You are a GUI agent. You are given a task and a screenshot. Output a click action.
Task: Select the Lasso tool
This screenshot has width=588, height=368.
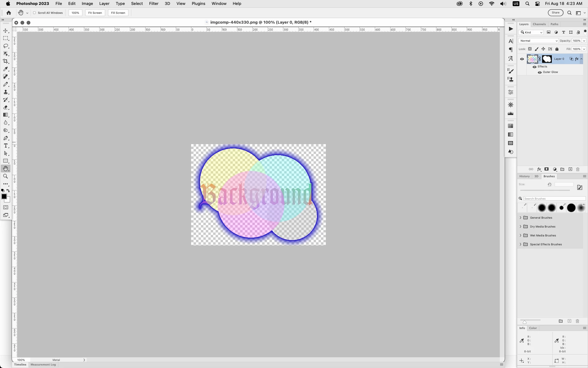tap(6, 46)
